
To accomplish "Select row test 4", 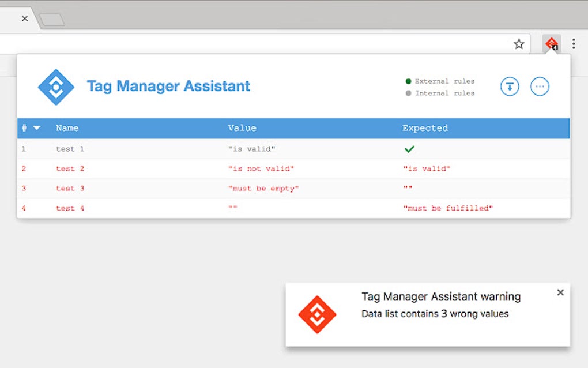I will pos(293,208).
